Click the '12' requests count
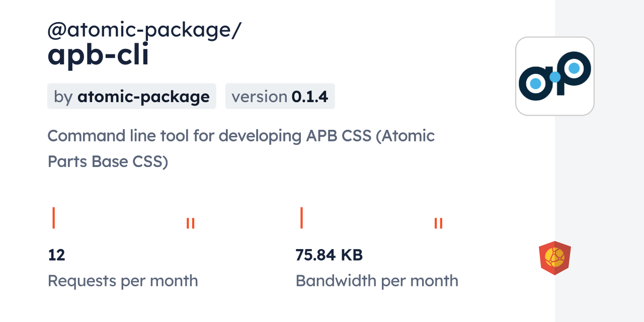The height and width of the screenshot is (322, 644). (x=56, y=255)
